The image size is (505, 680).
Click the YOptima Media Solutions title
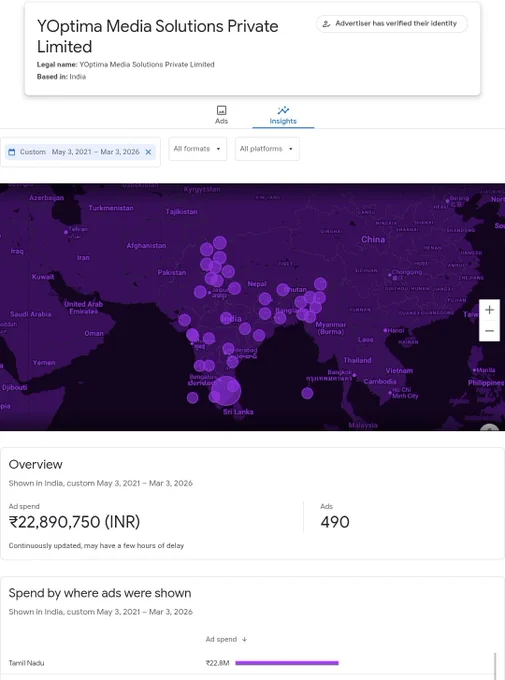coord(157,36)
